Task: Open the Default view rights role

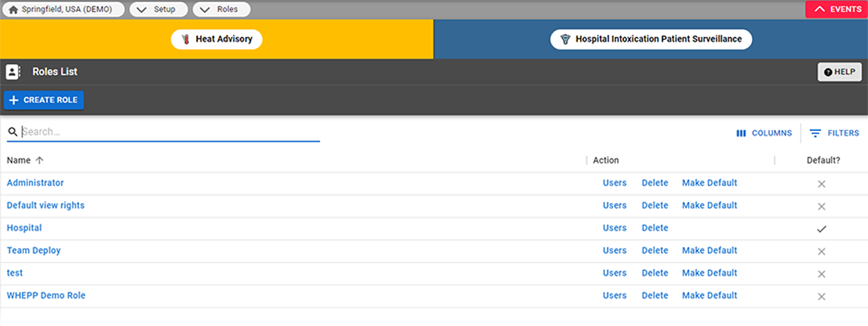Action: 45,206
